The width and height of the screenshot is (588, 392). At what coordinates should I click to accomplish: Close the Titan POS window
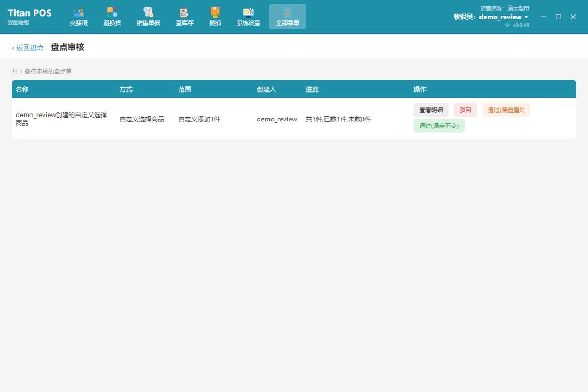tap(573, 17)
